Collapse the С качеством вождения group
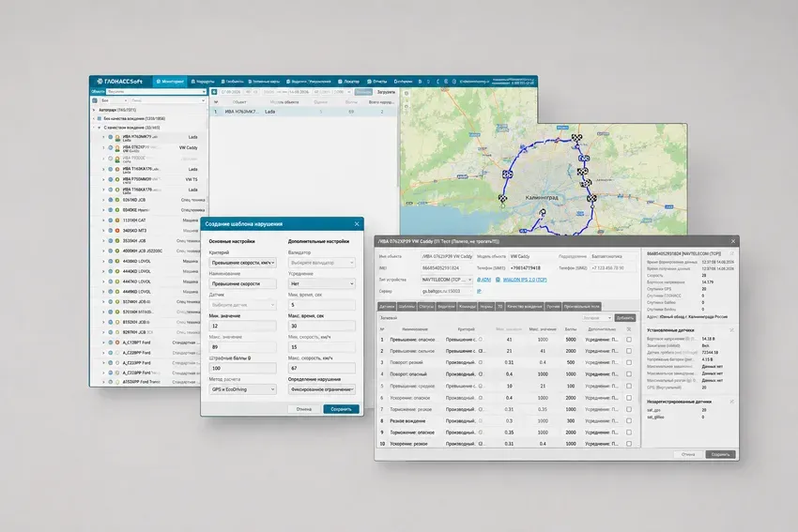798x532 pixels. click(99, 128)
